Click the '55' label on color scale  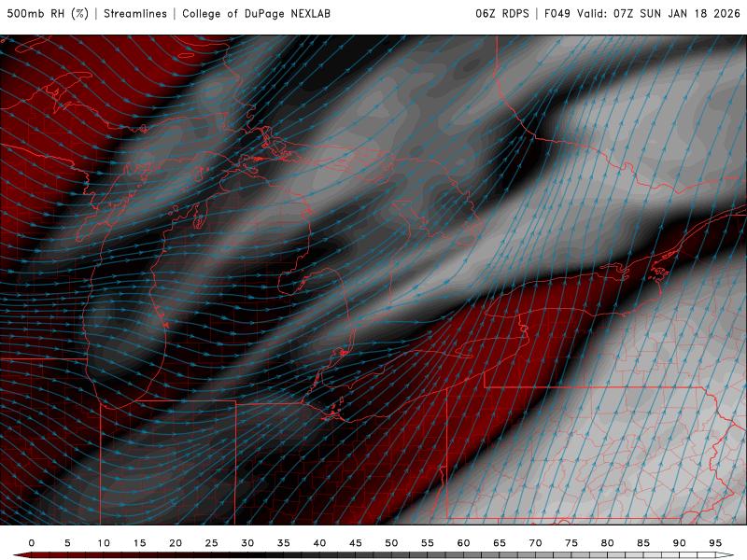tap(428, 543)
